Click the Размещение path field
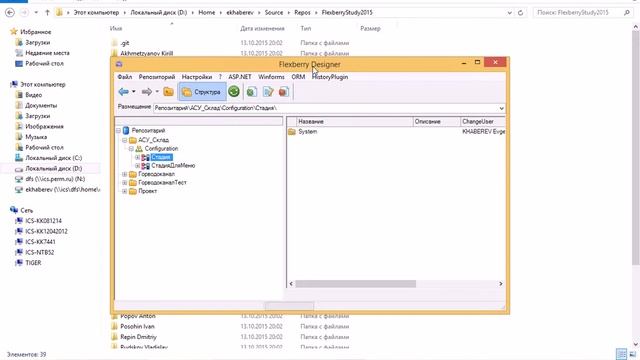 point(325,108)
